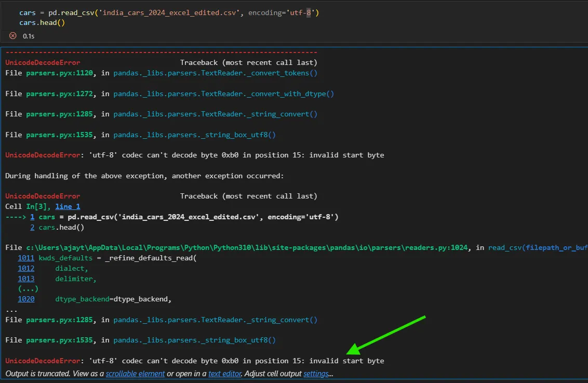The image size is (588, 383).
Task: Open readers.py line 1013 link
Action: click(x=26, y=279)
